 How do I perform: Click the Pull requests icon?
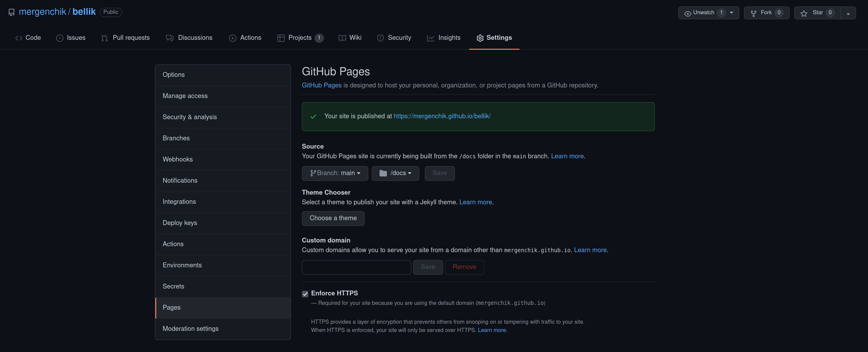(105, 38)
